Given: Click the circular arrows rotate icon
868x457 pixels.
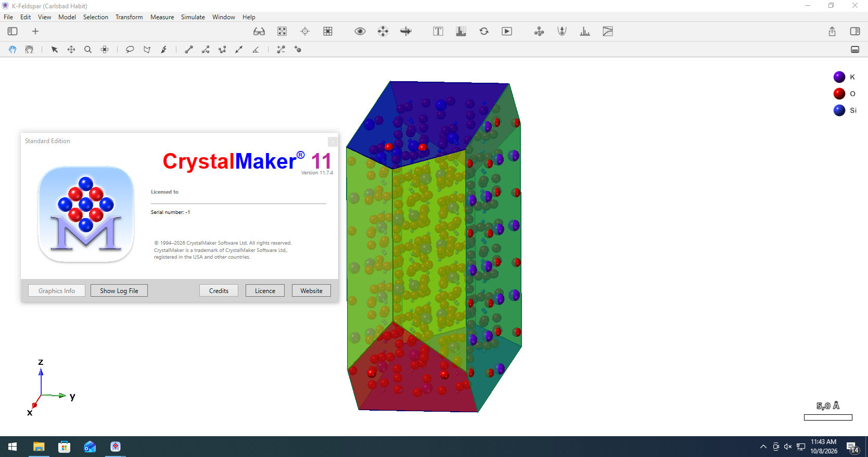Looking at the screenshot, I should (484, 31).
